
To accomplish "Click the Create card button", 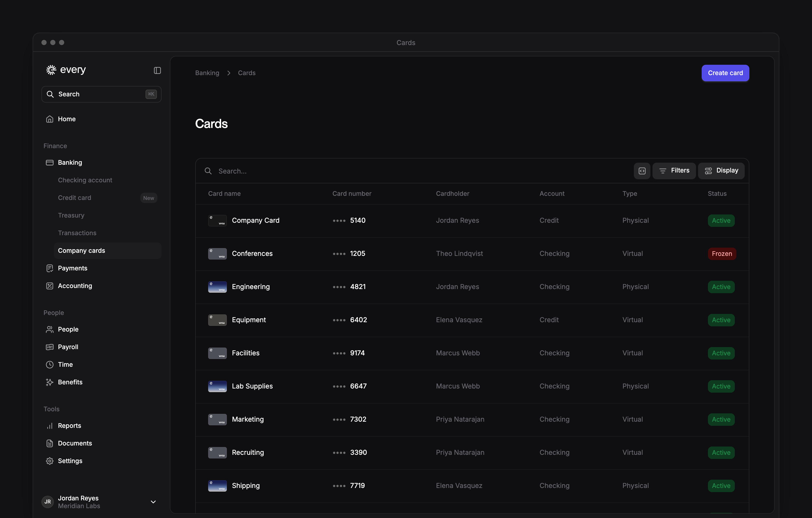I will tap(725, 73).
